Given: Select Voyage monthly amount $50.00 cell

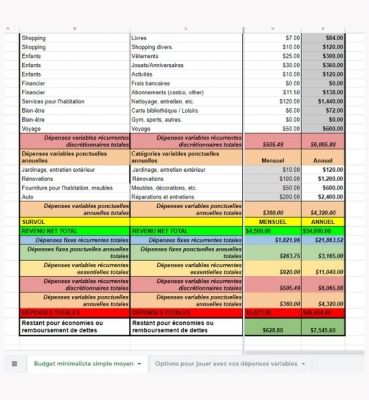Looking at the screenshot, I should coord(273,129).
